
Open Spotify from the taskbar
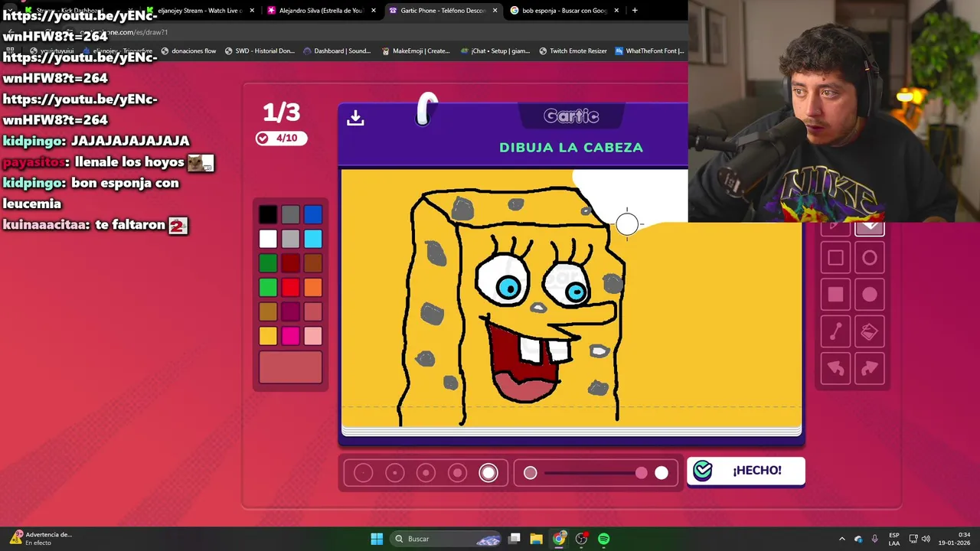604,539
